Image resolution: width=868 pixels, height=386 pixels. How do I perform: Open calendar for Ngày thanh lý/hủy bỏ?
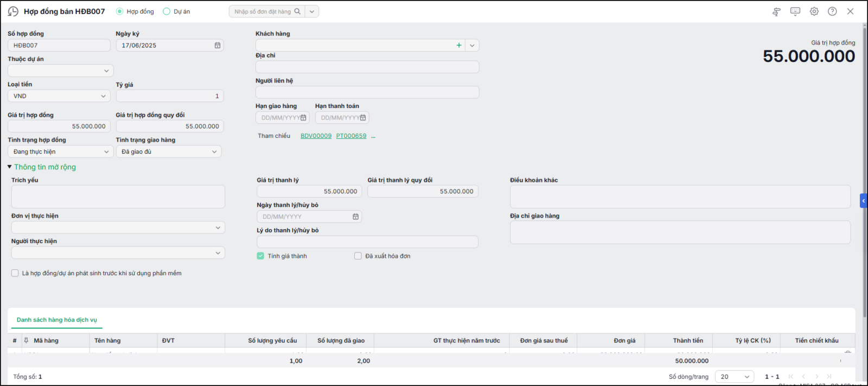(x=355, y=217)
